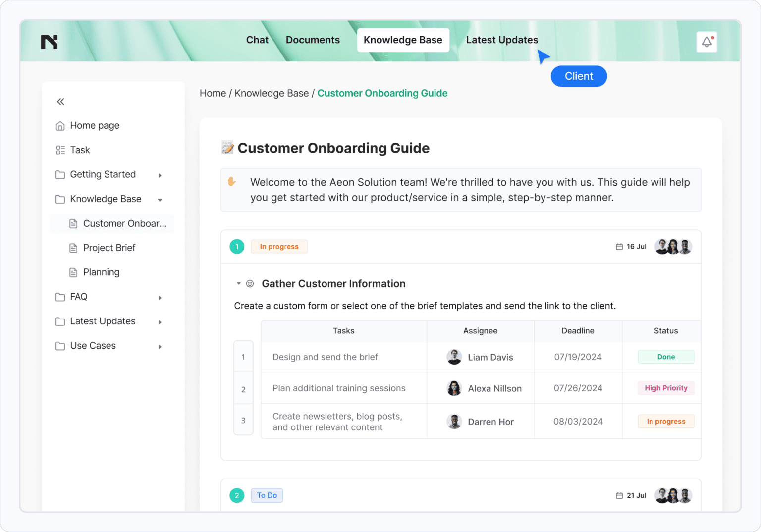Switch to the Documents tab

click(x=313, y=40)
